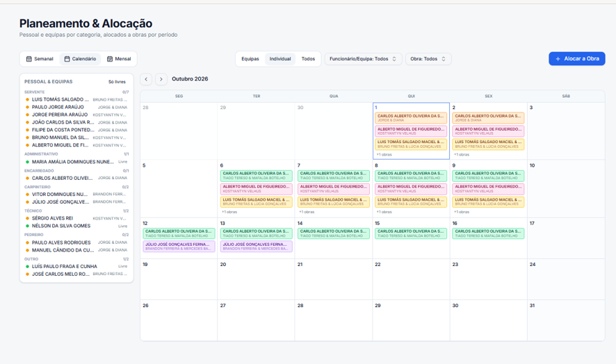616x364 pixels.
Task: Select JORGE PEREIRA ARAÚJO in the staff list
Action: click(x=76, y=115)
